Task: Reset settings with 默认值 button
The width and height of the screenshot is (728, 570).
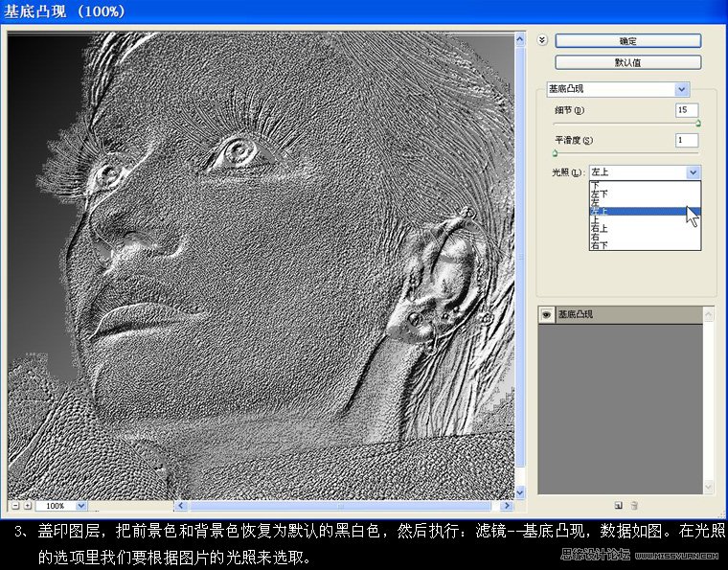Action: 628,62
